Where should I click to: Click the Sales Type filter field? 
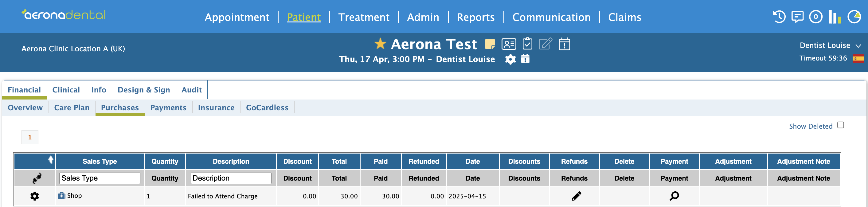[100, 178]
